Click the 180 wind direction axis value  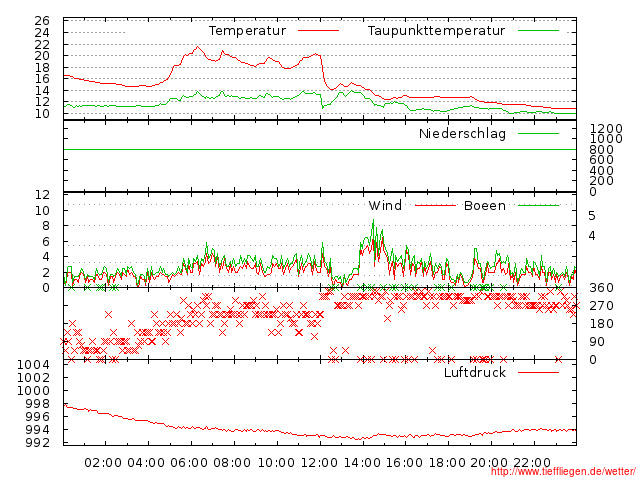(x=601, y=324)
